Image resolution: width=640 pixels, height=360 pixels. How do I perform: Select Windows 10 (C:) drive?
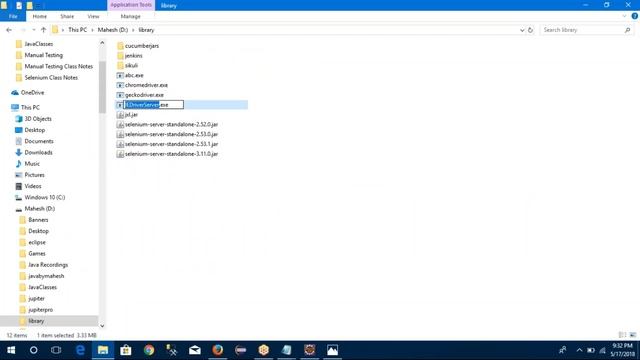pyautogui.click(x=44, y=197)
